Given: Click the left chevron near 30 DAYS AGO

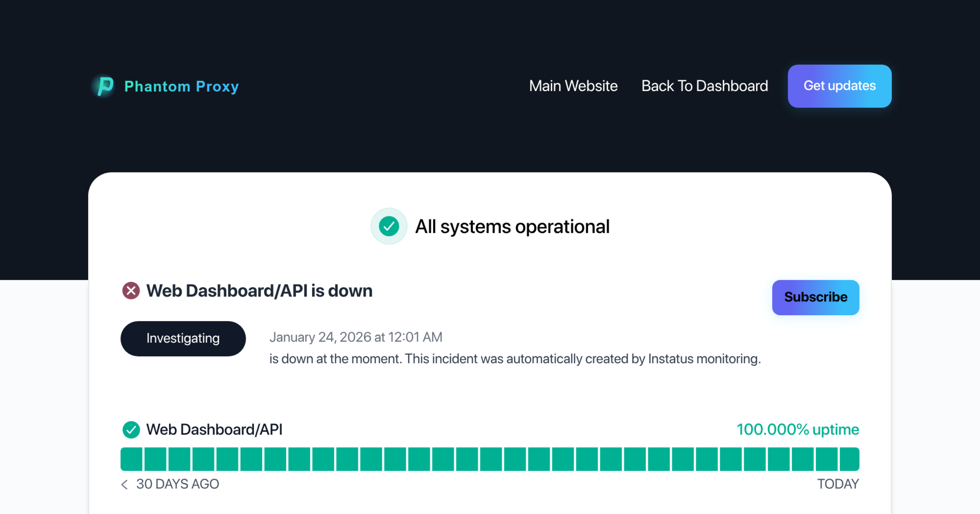Looking at the screenshot, I should pos(125,484).
